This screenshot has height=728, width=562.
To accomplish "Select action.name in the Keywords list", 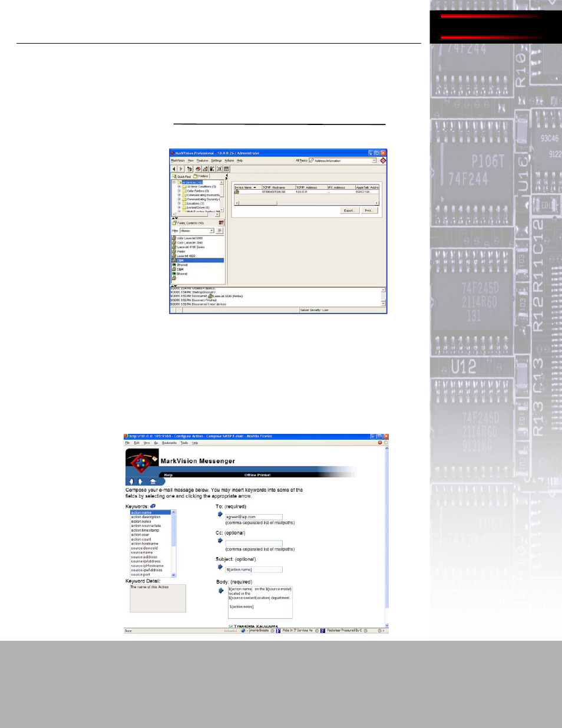I will click(x=151, y=513).
